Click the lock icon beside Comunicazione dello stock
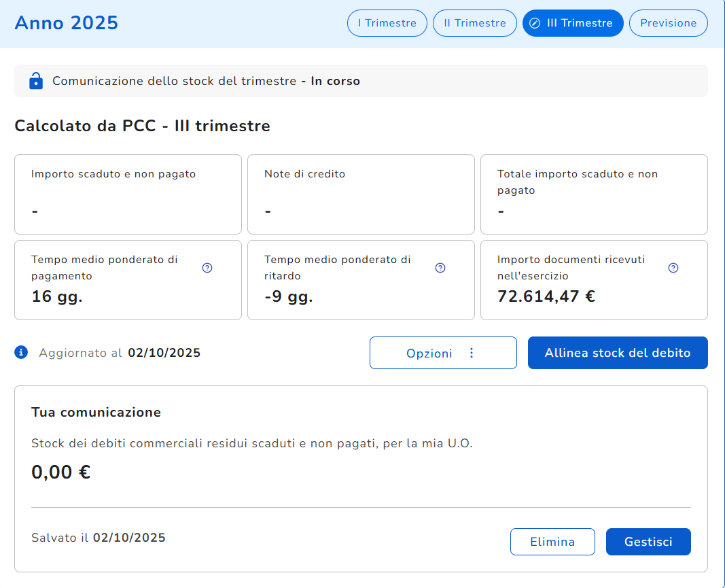The width and height of the screenshot is (725, 588). (x=35, y=81)
